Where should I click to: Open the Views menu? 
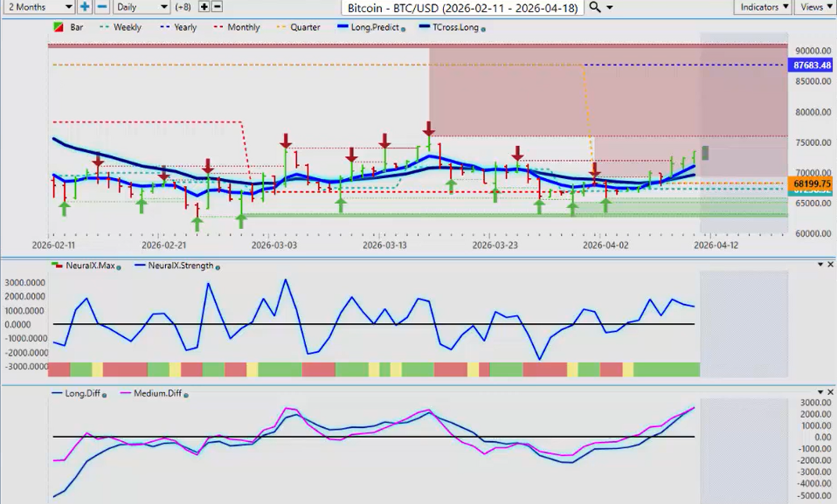(814, 7)
